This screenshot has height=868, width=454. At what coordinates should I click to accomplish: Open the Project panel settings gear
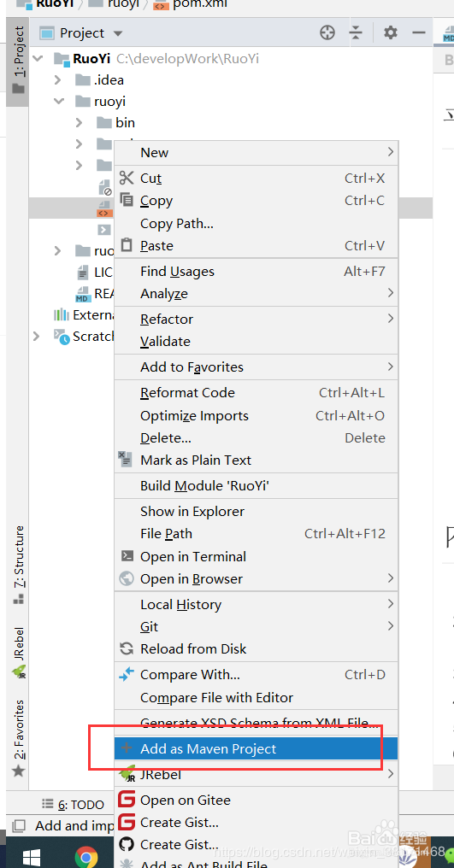pos(391,33)
